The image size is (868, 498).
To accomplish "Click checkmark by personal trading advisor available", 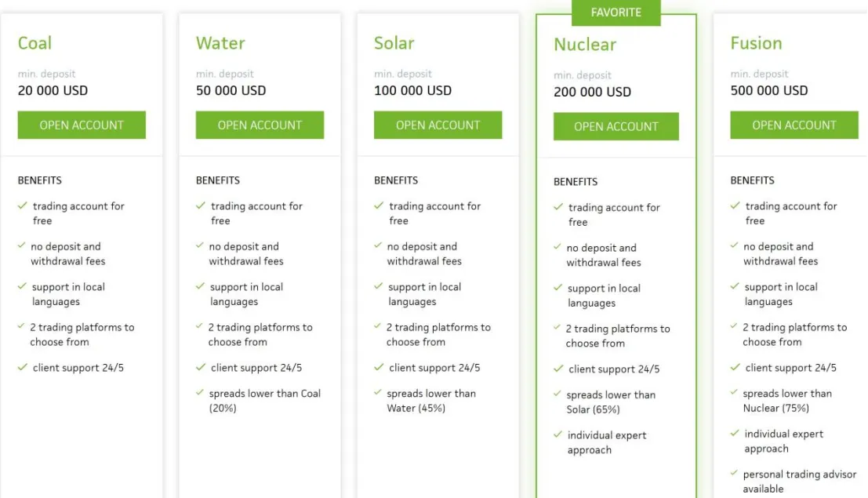I will [734, 473].
